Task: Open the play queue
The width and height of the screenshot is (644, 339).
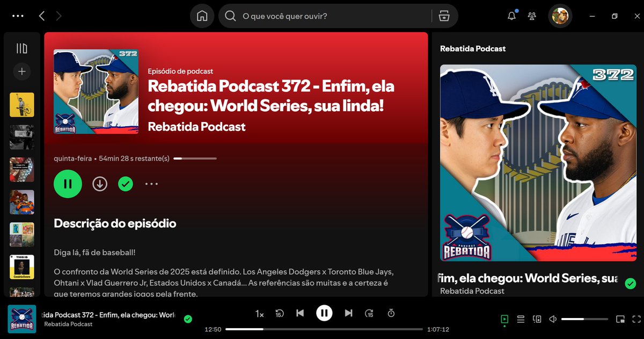Action: coord(521,319)
